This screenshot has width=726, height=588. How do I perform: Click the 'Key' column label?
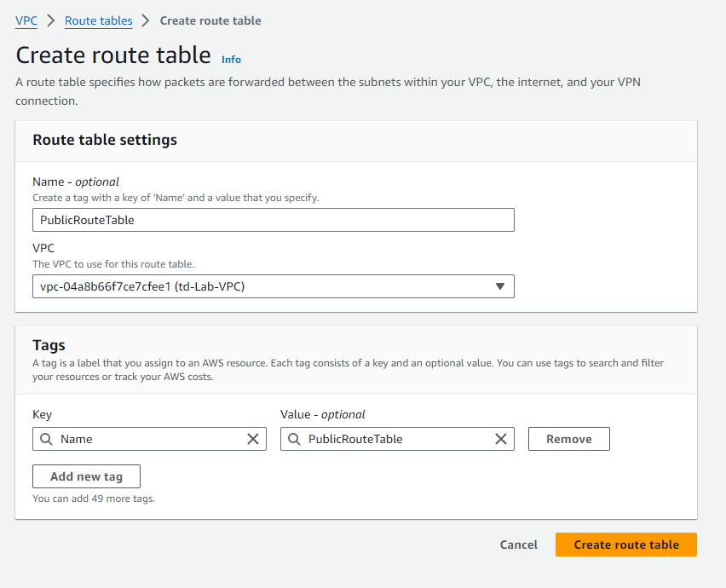42,414
